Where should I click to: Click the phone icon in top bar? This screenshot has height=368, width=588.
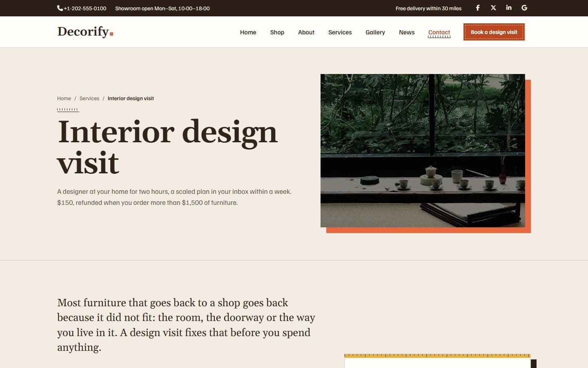(60, 8)
